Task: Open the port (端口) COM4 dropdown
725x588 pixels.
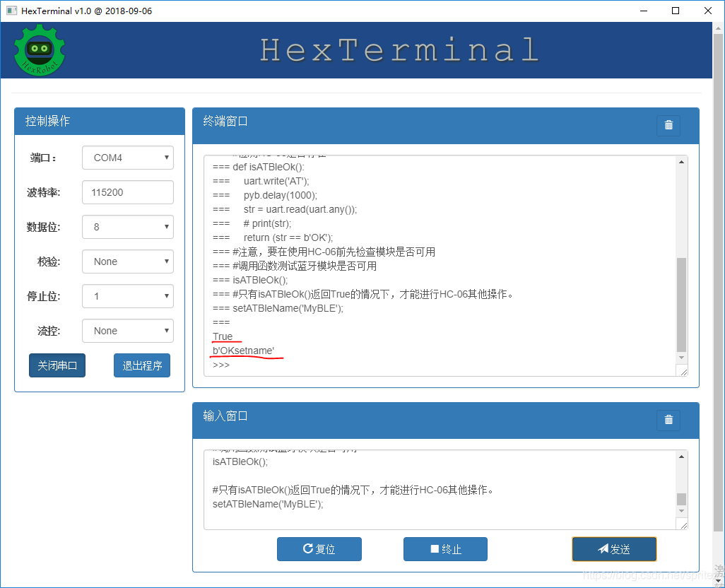Action: pos(128,158)
